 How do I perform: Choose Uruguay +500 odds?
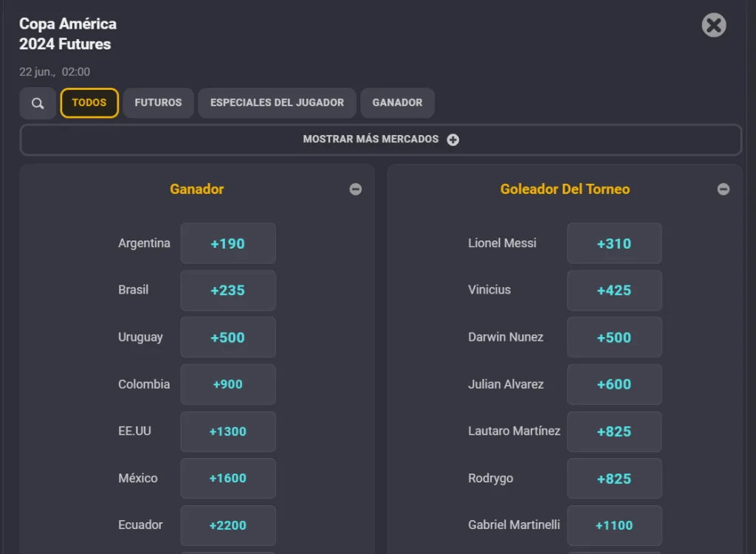point(228,337)
